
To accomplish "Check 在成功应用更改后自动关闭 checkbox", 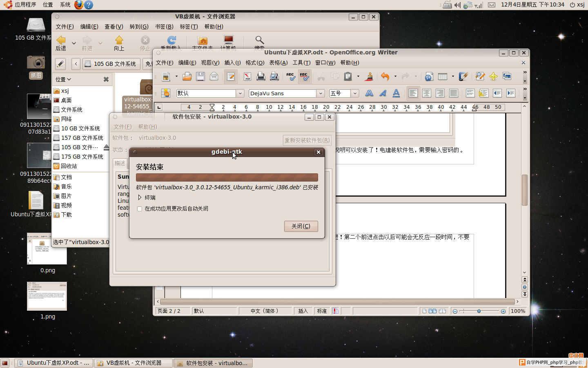I will (140, 209).
